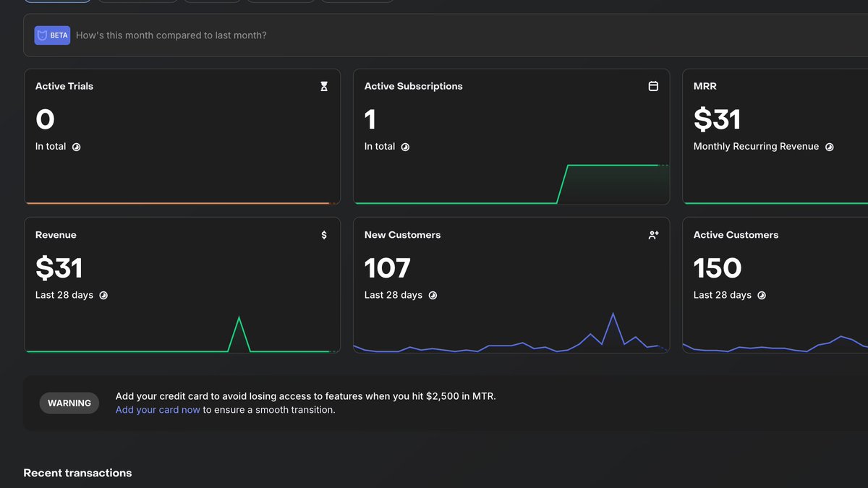Click the dollar icon on Revenue card
The image size is (868, 488).
pos(324,235)
